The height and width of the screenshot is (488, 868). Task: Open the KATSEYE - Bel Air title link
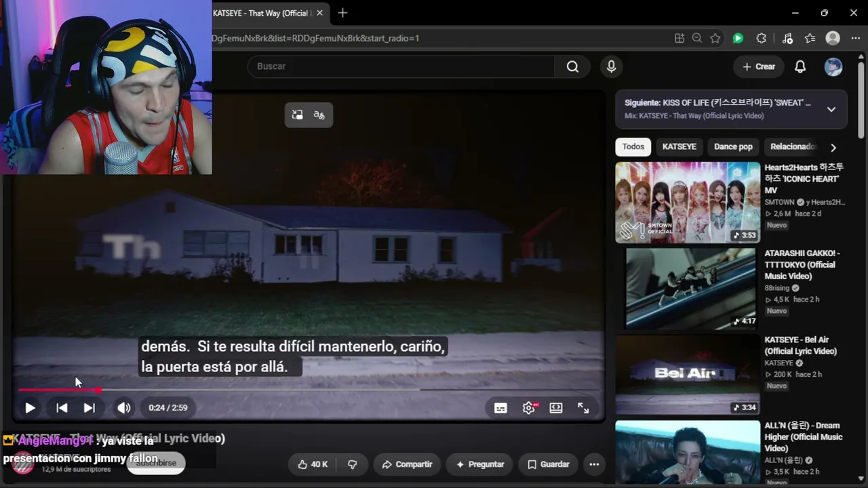coord(801,346)
